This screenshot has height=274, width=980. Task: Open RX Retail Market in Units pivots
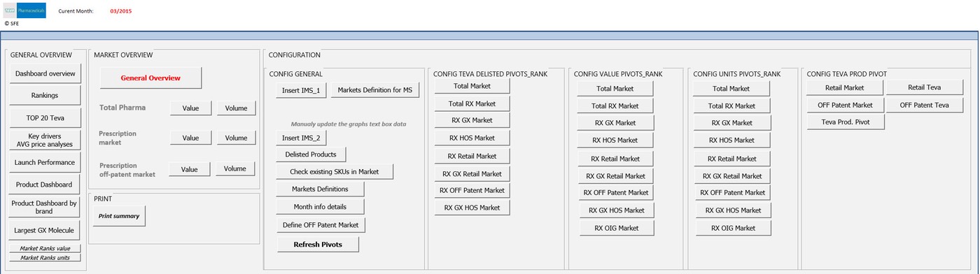[x=731, y=159]
